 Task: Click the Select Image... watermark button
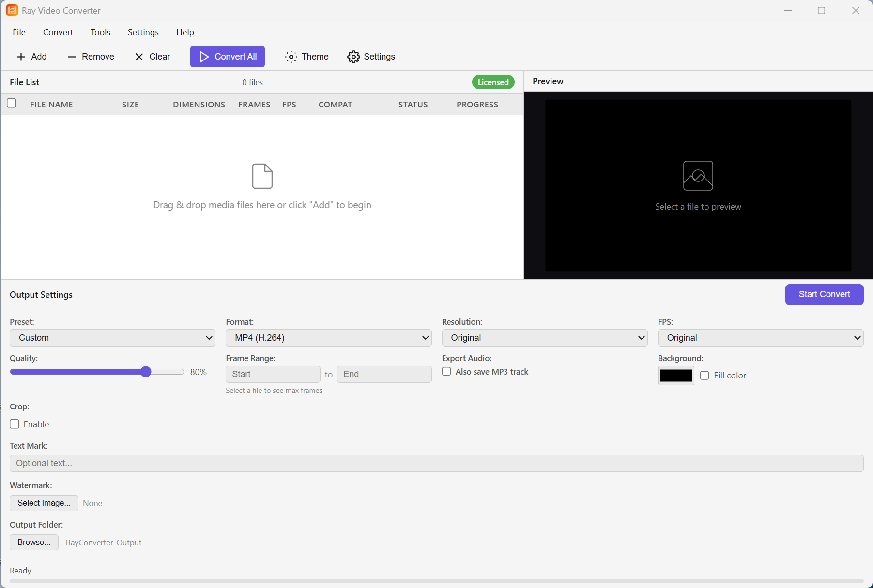(x=44, y=503)
